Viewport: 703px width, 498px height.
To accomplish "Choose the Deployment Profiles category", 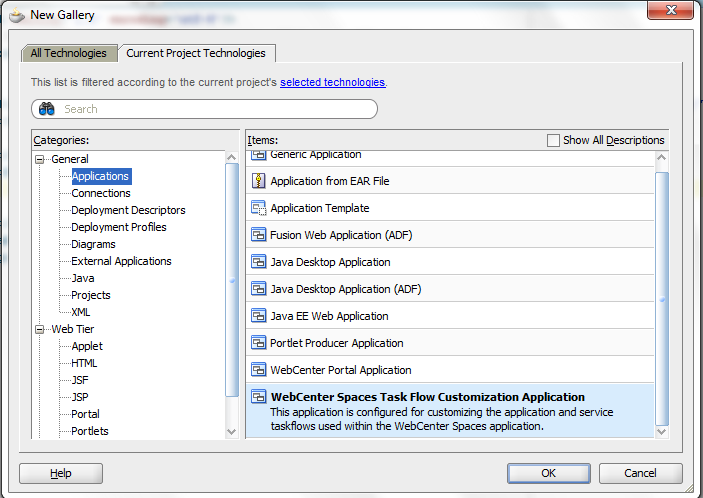I will coord(119,227).
